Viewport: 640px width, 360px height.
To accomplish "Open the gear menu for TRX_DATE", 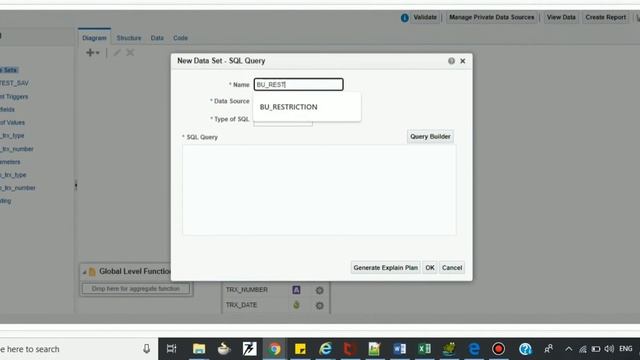I will 320,305.
